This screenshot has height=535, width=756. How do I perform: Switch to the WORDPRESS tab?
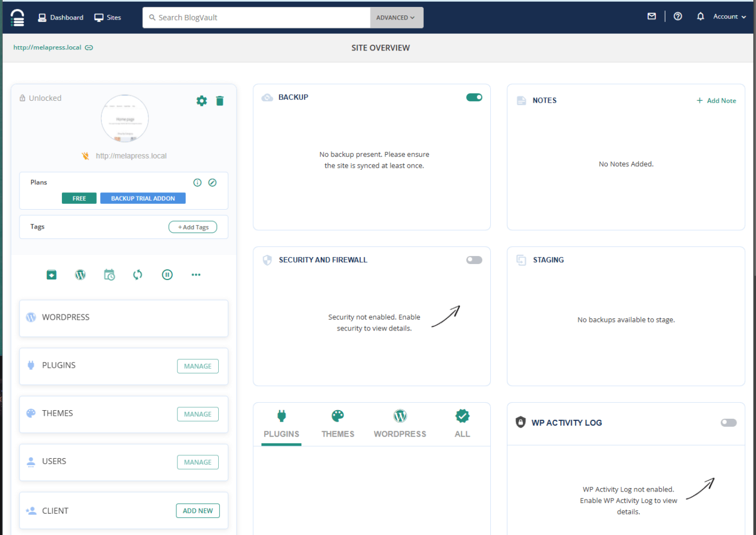(x=400, y=424)
